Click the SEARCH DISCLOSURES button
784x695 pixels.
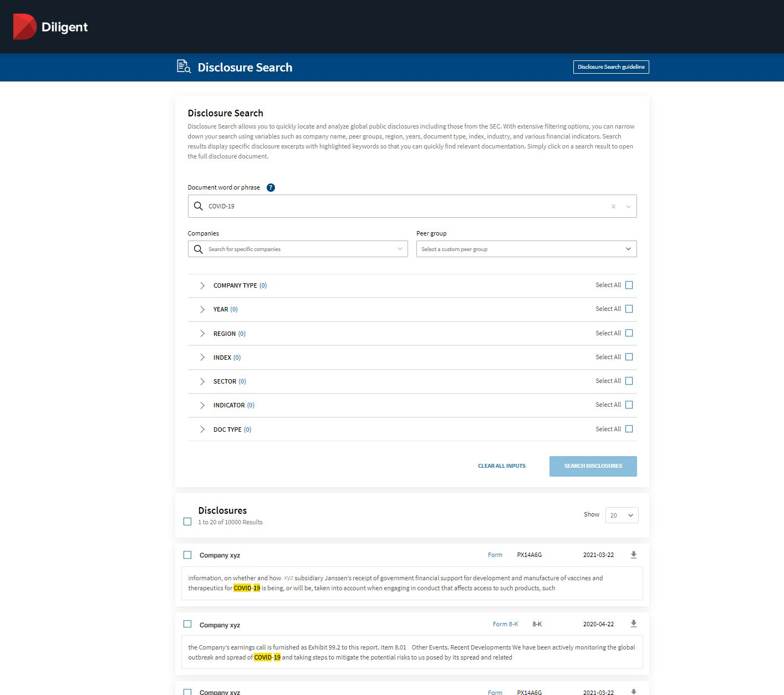click(x=593, y=466)
